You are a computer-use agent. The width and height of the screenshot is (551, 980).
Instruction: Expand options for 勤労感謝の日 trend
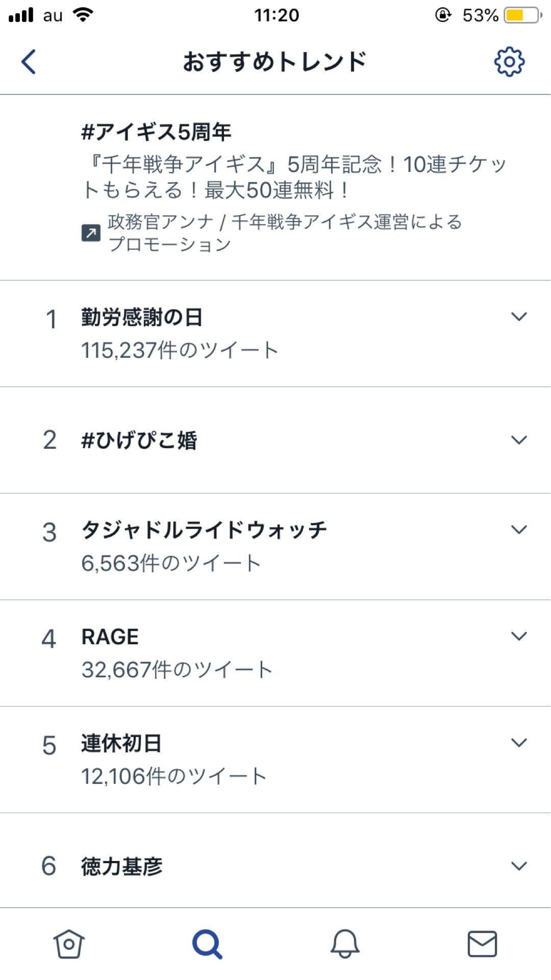(519, 316)
